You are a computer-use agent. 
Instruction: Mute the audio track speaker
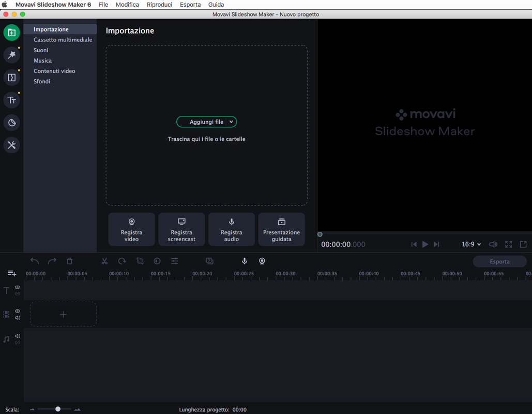pos(18,336)
